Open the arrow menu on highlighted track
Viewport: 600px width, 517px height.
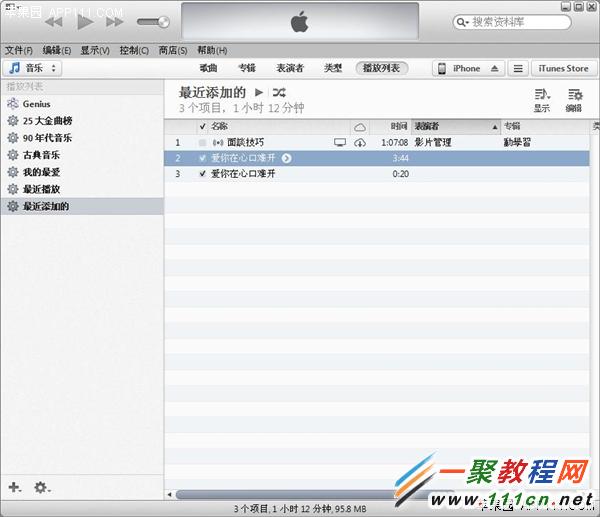click(x=286, y=158)
